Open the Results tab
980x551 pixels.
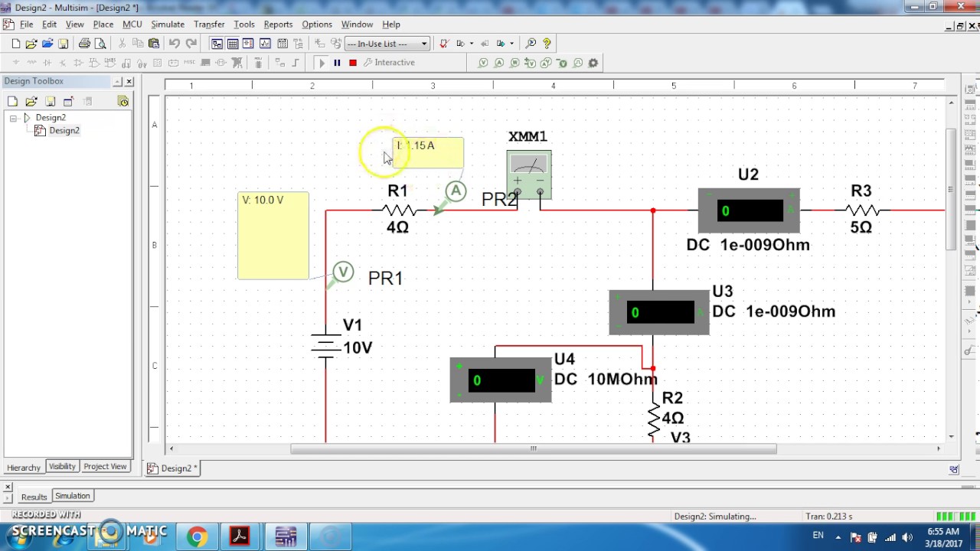tap(34, 497)
